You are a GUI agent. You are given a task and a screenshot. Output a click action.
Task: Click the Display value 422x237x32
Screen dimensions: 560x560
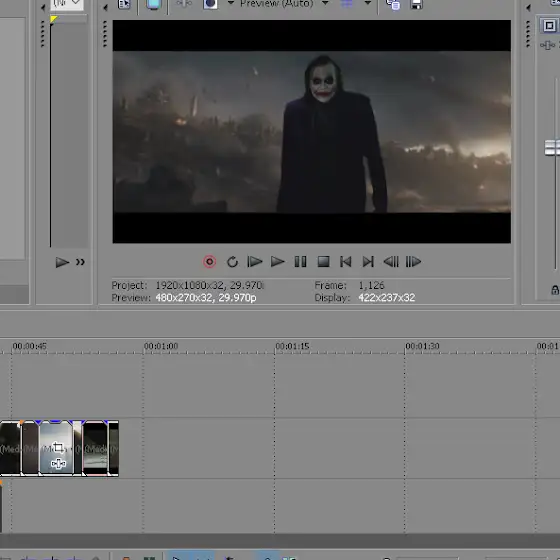tap(387, 298)
